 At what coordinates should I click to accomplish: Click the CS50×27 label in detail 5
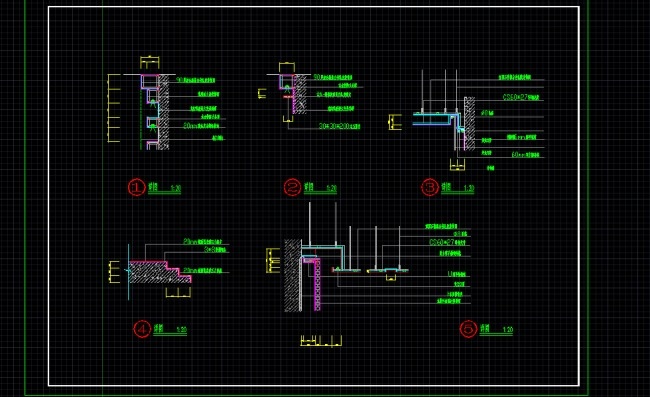[447, 242]
